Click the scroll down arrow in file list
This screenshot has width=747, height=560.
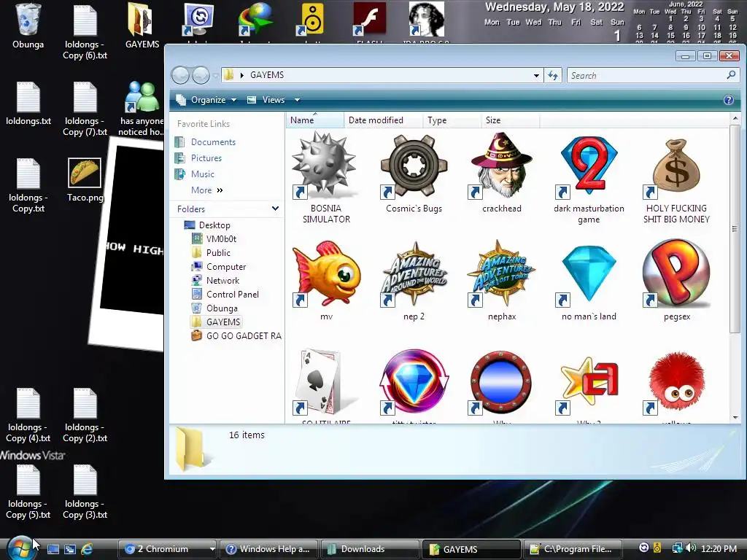(x=735, y=418)
